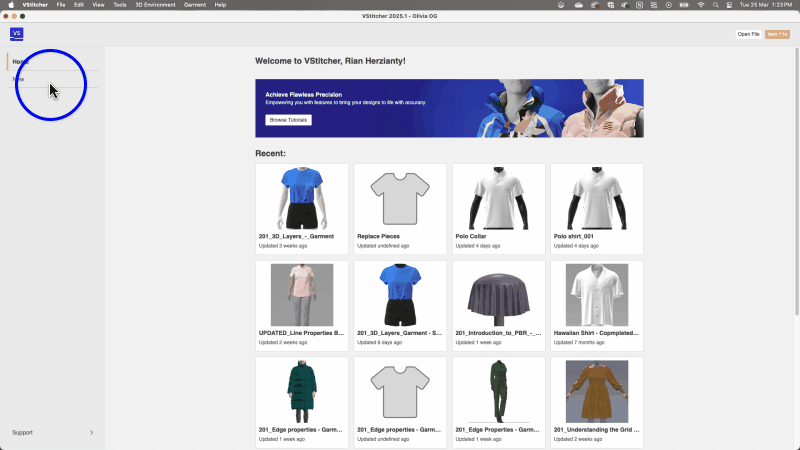The width and height of the screenshot is (800, 450).
Task: Open the iCloud status icon in menu bar
Action: (579, 5)
